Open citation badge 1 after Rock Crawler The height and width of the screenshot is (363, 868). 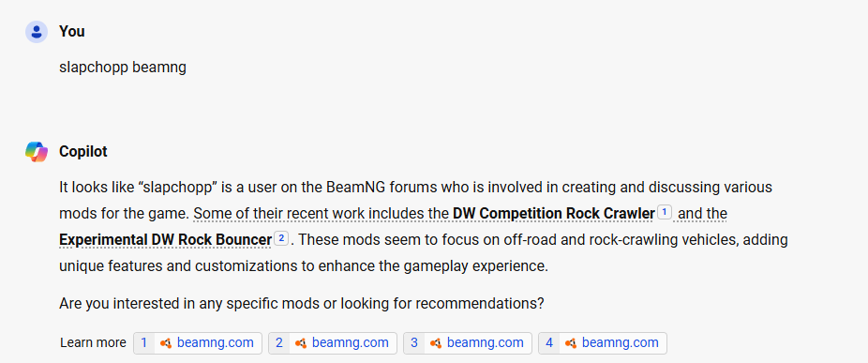[x=665, y=212]
